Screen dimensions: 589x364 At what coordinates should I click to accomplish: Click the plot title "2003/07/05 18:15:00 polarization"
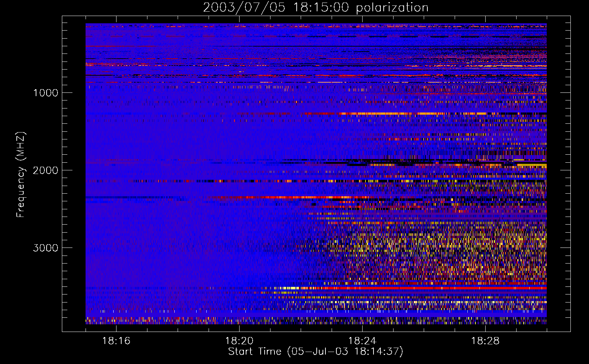(x=316, y=8)
